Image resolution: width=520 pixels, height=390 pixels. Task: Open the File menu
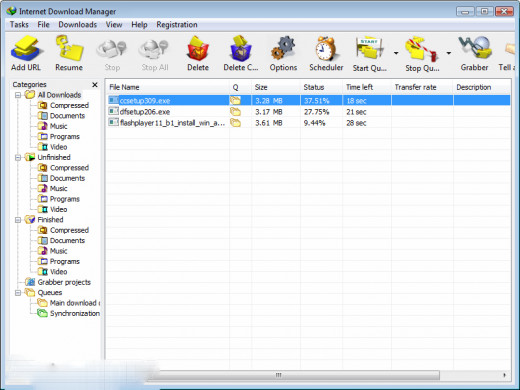(43, 25)
